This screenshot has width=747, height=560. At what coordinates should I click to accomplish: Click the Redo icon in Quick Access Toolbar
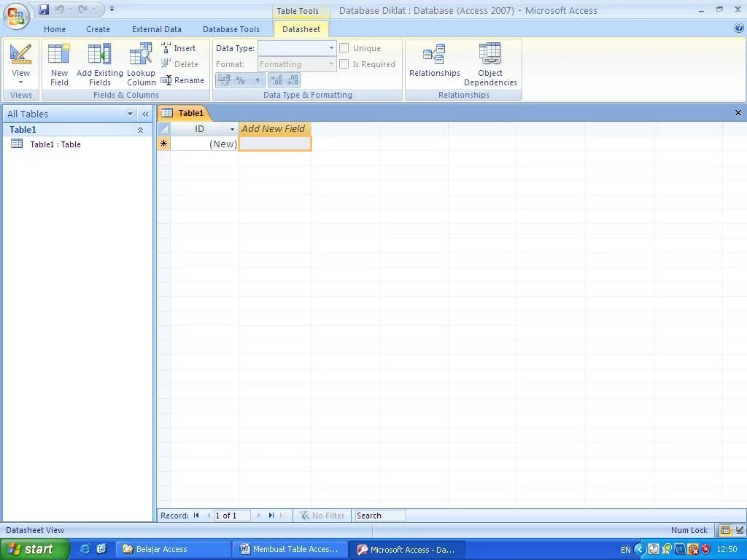click(83, 9)
